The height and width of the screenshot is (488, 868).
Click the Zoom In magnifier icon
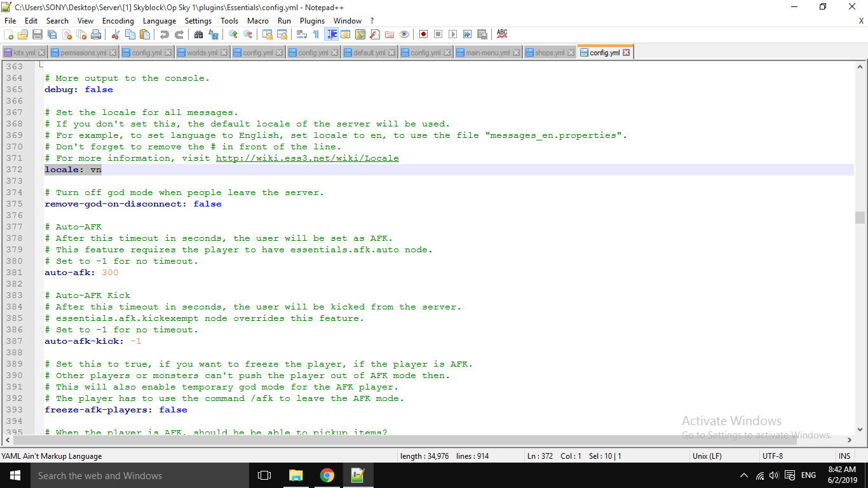click(x=233, y=34)
